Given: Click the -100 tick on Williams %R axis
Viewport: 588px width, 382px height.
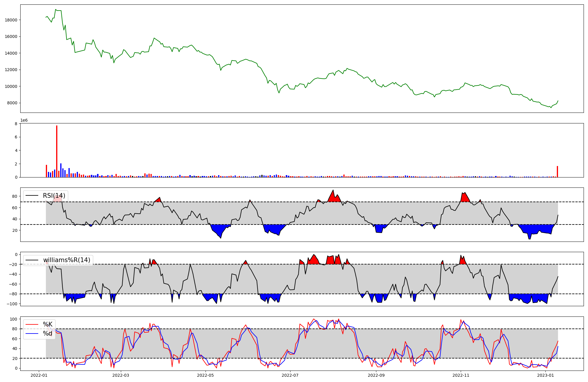Looking at the screenshot, I should (12, 304).
